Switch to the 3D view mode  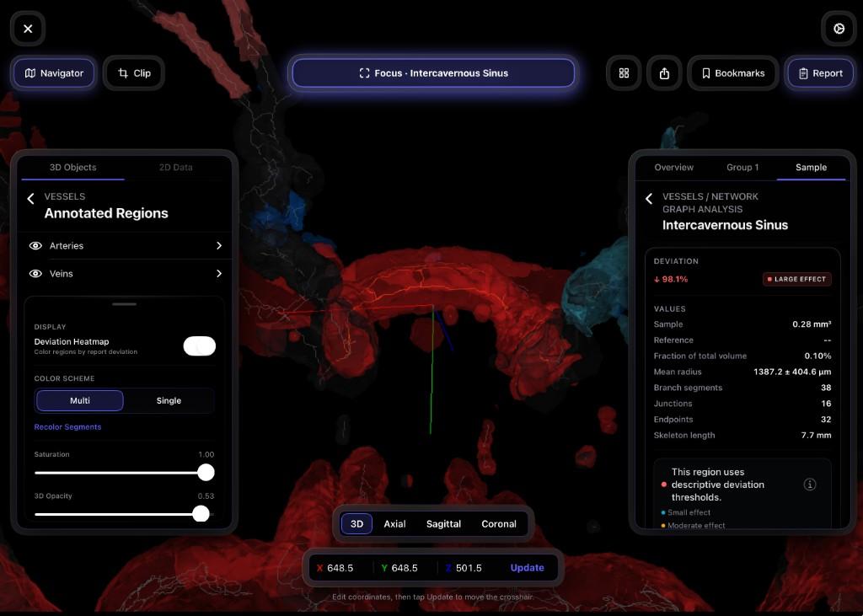[356, 524]
